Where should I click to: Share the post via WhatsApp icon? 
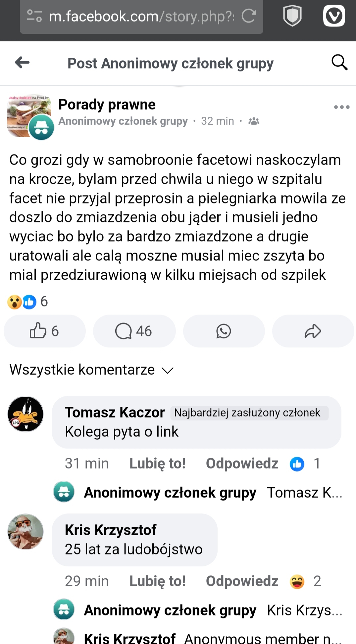[x=224, y=331]
